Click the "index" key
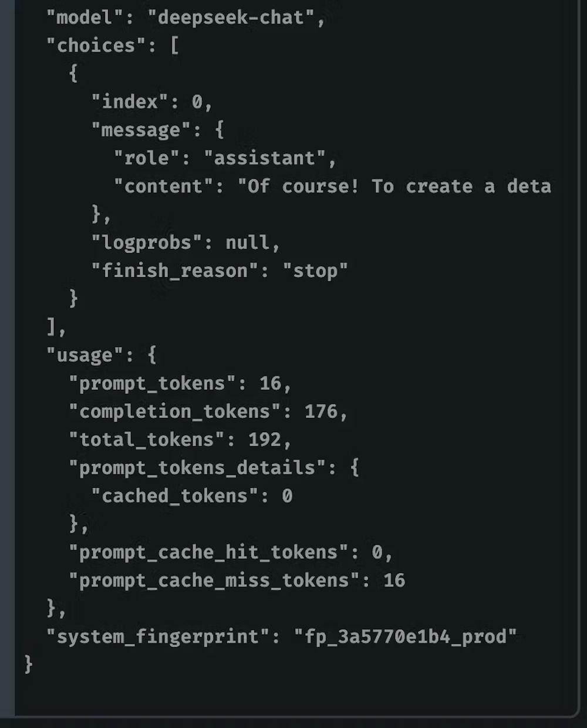Viewport: 587px width, 728px height. coord(130,102)
